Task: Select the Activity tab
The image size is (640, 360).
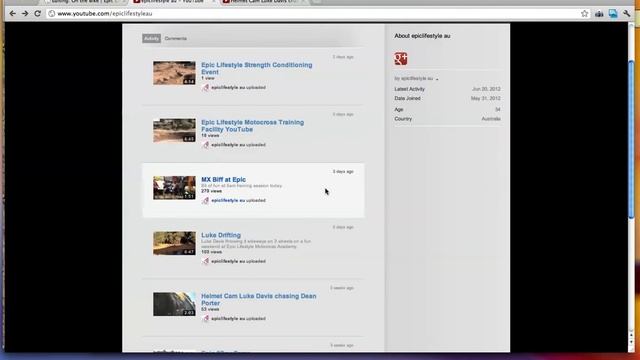Action: point(151,38)
